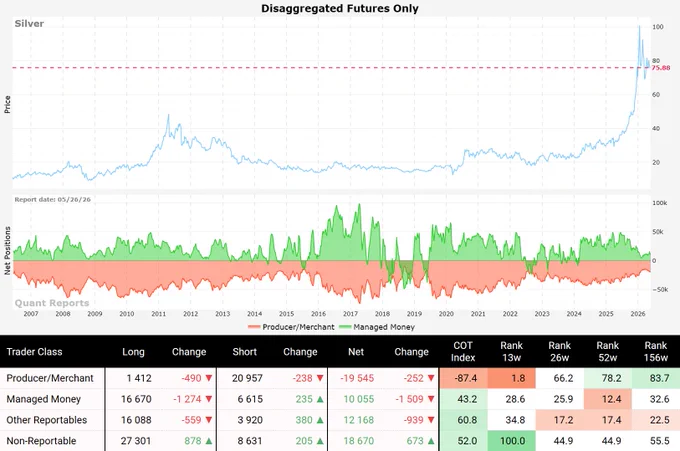Viewport: 680px width, 451px height.
Task: Click the green Managed Money legend swatch
Action: tap(345, 327)
